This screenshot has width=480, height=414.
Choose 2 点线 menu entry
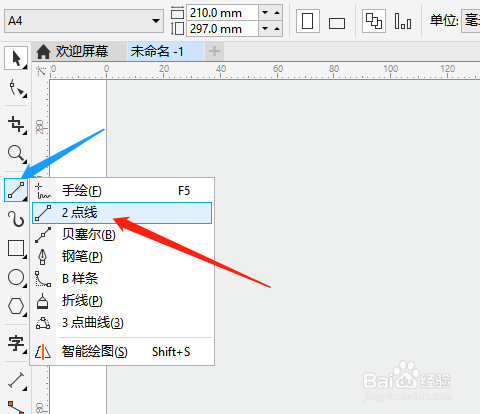pyautogui.click(x=122, y=213)
